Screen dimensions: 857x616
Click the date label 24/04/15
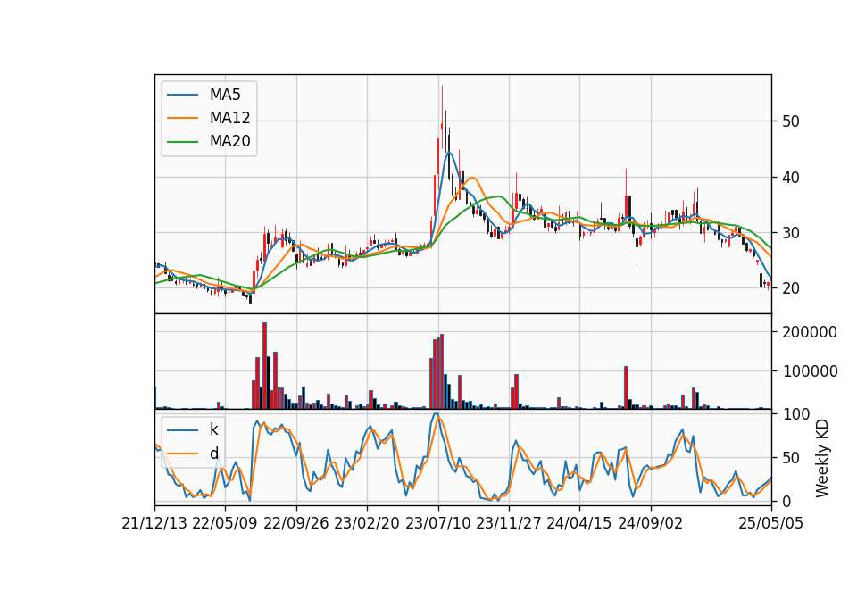[578, 523]
